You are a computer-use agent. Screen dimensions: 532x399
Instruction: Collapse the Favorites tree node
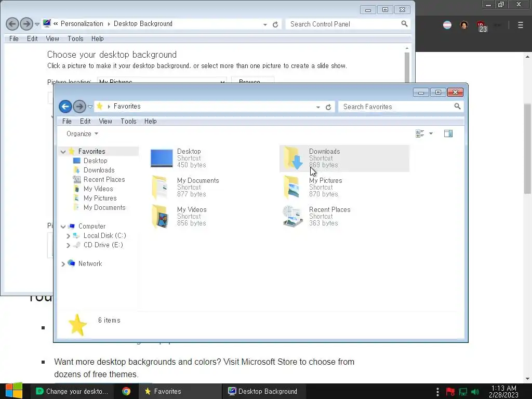coord(63,152)
